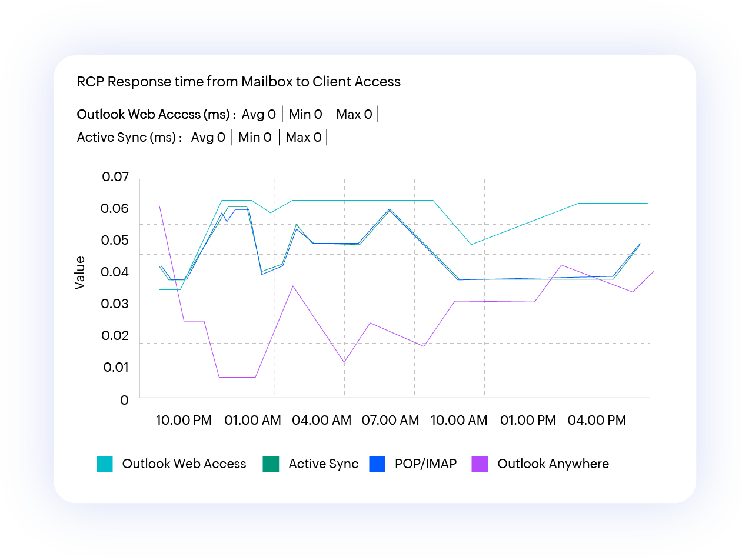
Task: Click the 07.00 AM x-axis label
Action: click(x=390, y=421)
